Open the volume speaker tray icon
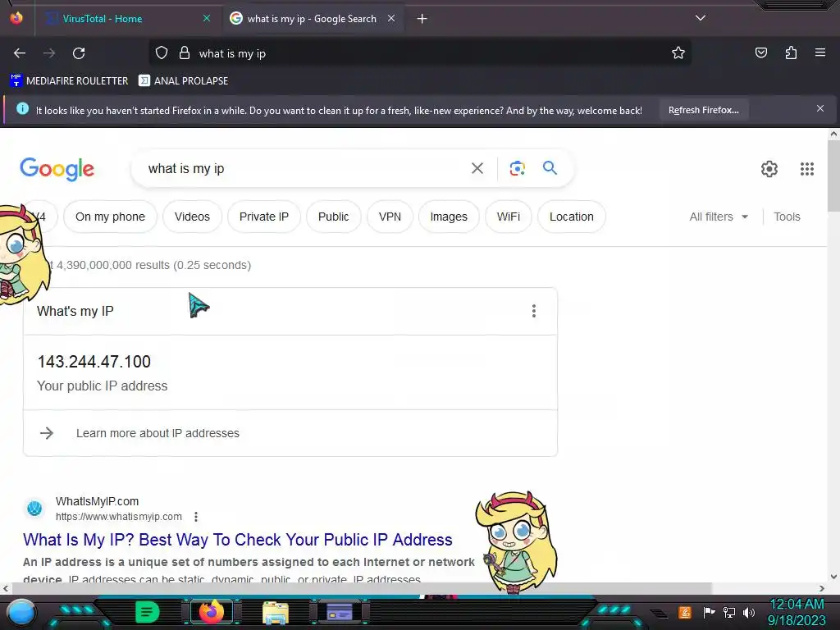This screenshot has height=630, width=840. tap(749, 612)
